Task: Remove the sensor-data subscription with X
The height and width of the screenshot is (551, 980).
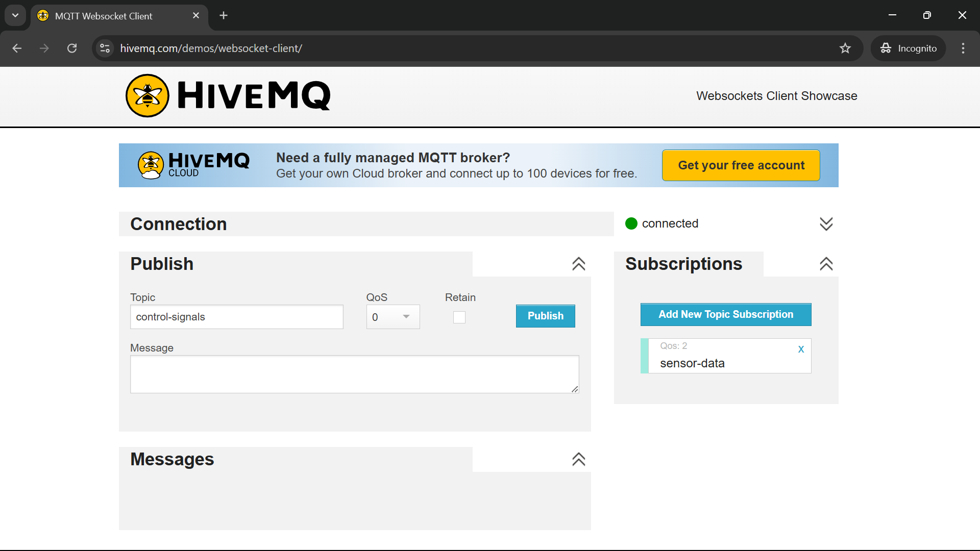Action: pos(801,349)
